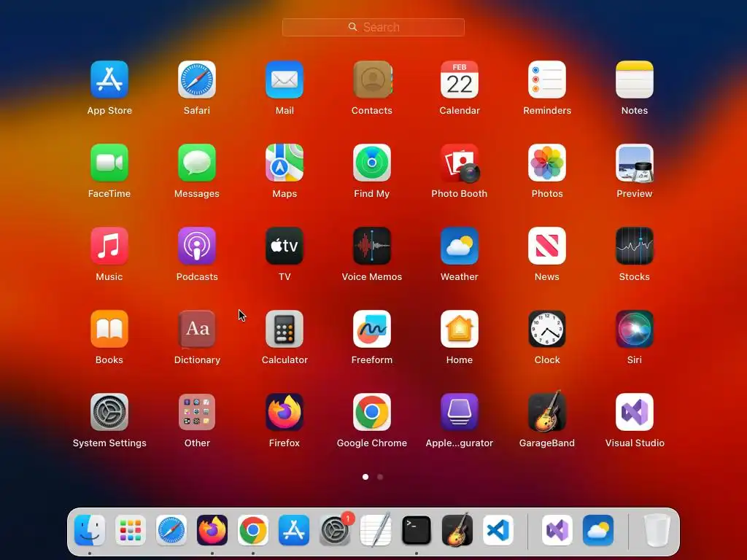This screenshot has height=560, width=747.
Task: Launch the Dictionary app
Action: [x=197, y=329]
